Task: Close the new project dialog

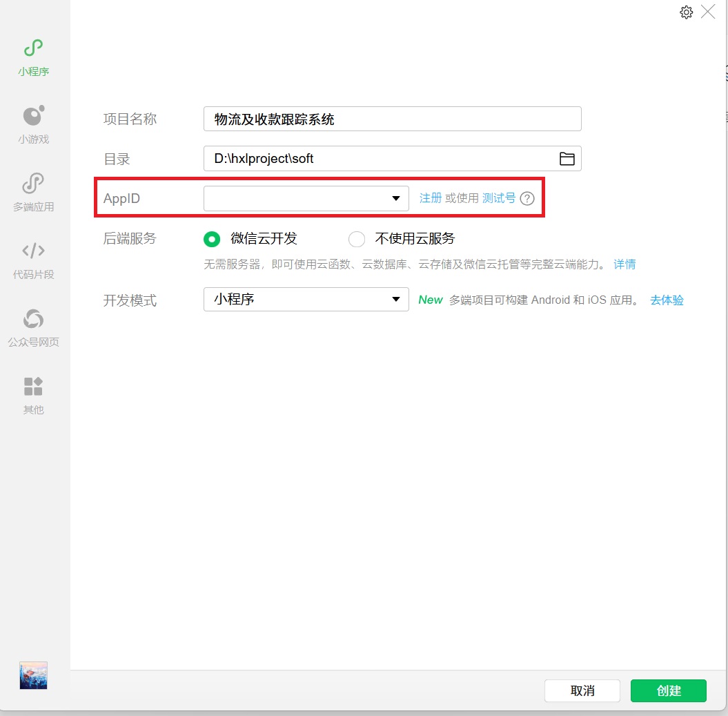Action: click(x=708, y=12)
